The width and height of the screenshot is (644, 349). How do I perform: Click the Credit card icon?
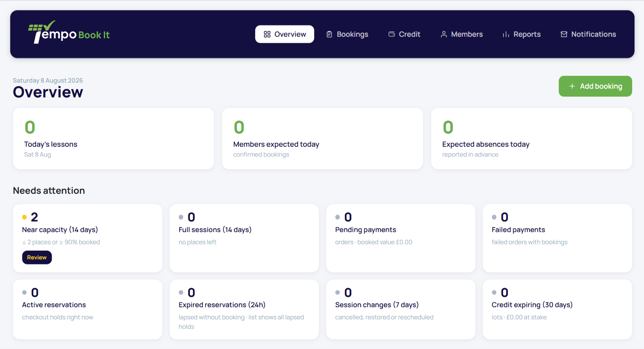[x=392, y=35]
